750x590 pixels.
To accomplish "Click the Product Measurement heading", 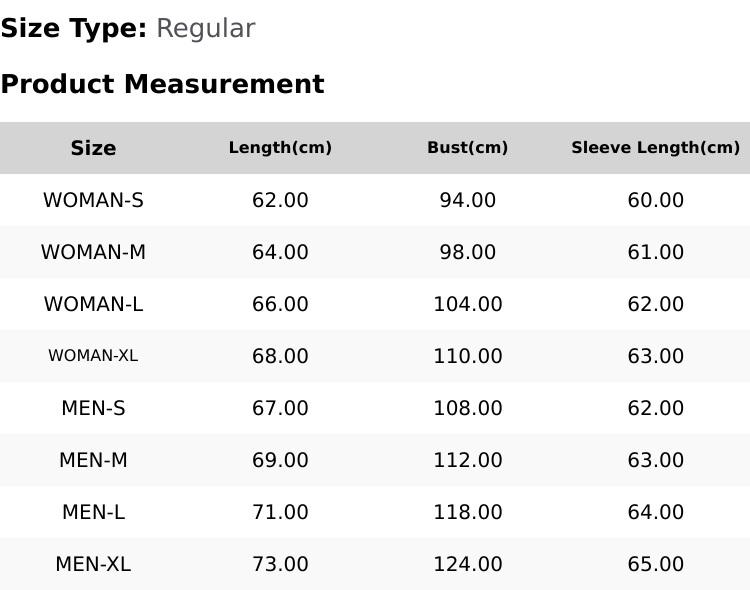I will pyautogui.click(x=163, y=84).
